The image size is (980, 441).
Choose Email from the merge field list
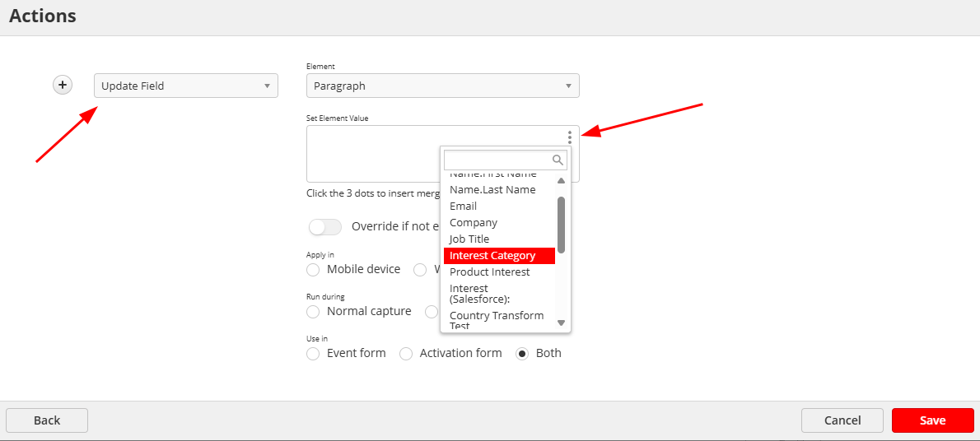click(499, 206)
